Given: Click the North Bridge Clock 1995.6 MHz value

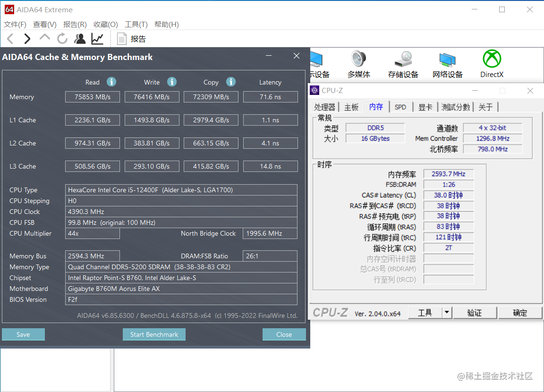Looking at the screenshot, I should (270, 233).
